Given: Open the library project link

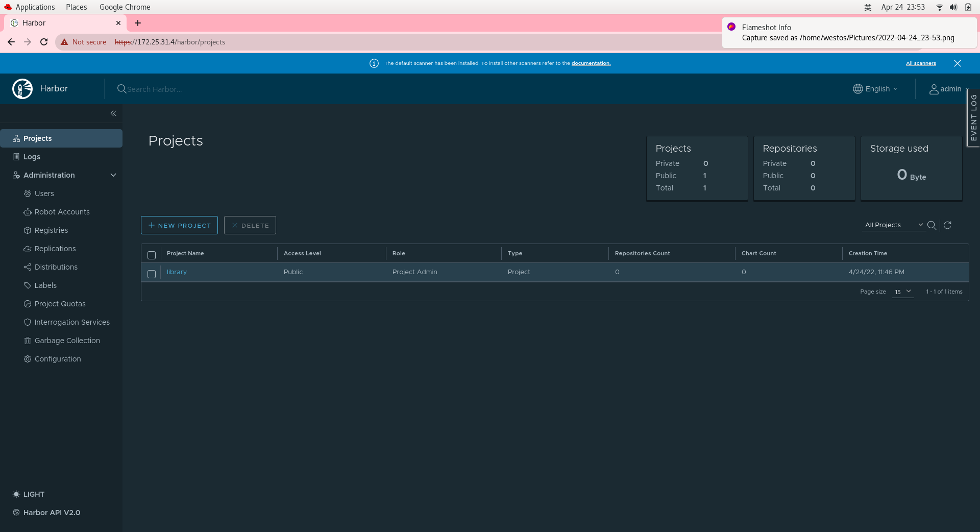Looking at the screenshot, I should (x=177, y=272).
